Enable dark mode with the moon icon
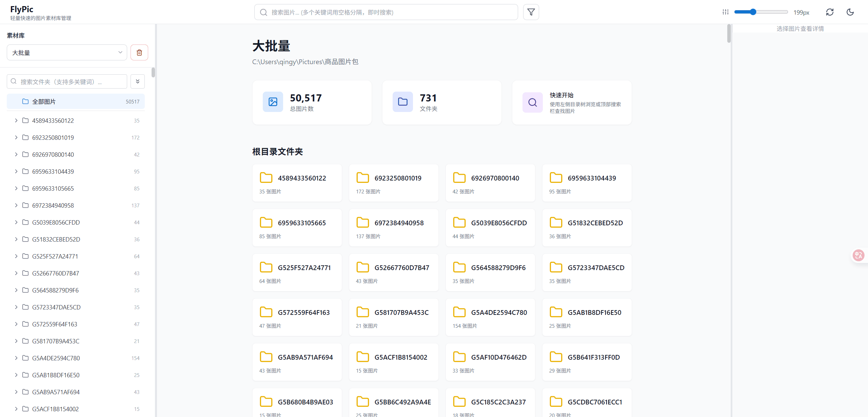868x417 pixels. click(850, 12)
